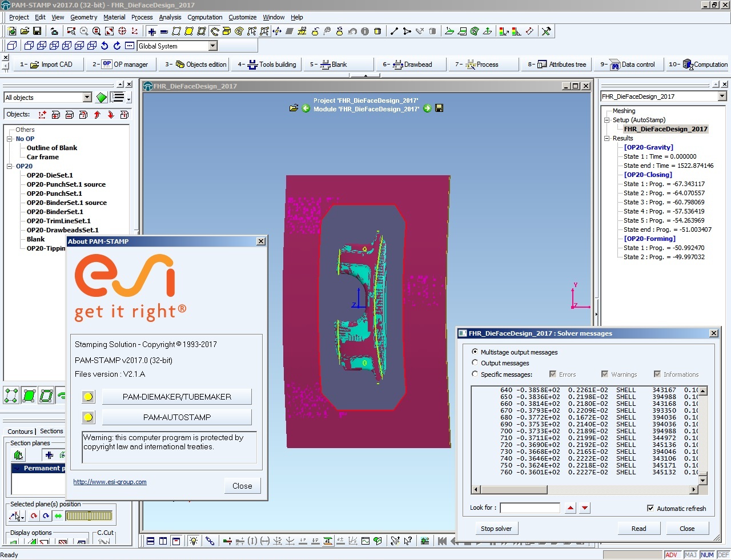Click the rewind to first state icon
Image resolution: width=731 pixels, height=560 pixels.
pyautogui.click(x=441, y=541)
